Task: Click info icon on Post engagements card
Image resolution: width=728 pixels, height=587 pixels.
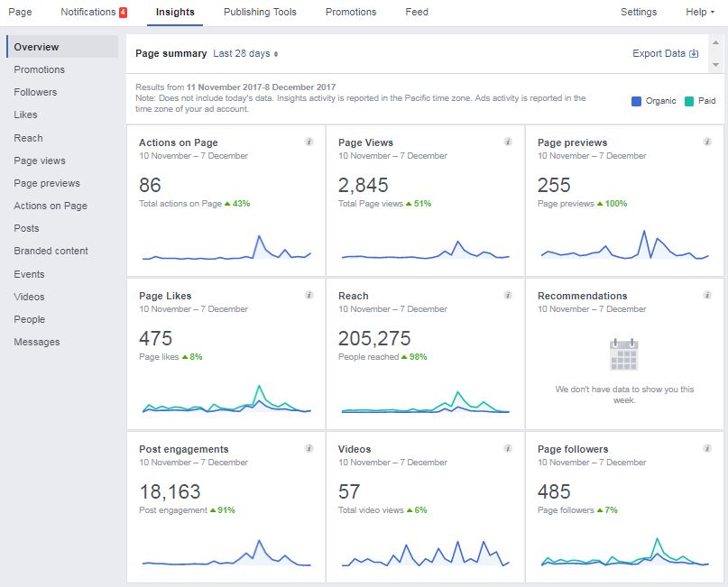Action: (309, 448)
